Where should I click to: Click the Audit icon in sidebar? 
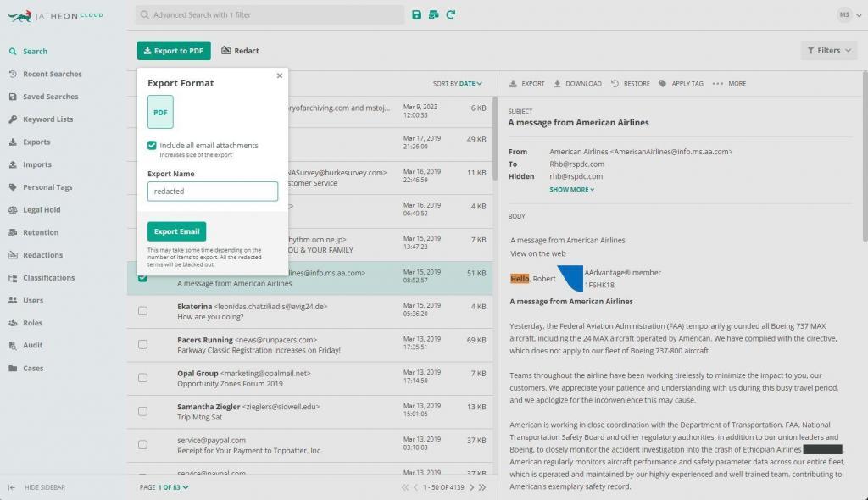pyautogui.click(x=13, y=345)
